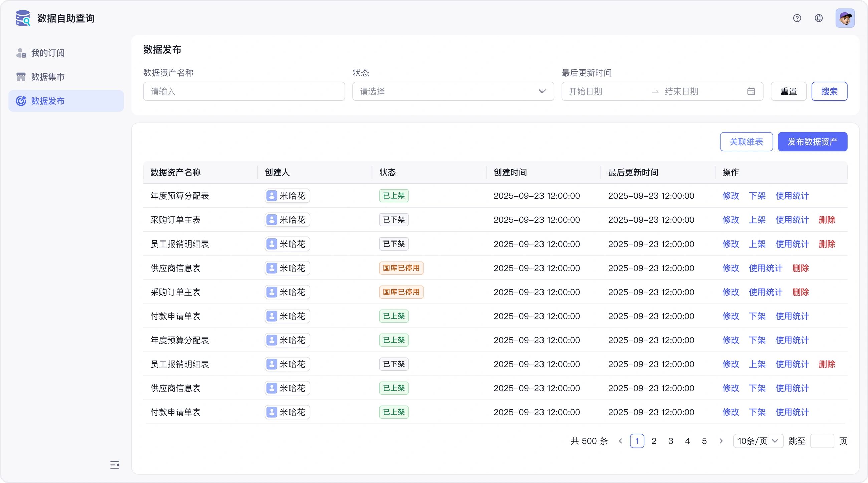This screenshot has height=483, width=868.
Task: Click 删除 for first 员工报销明细表 row
Action: [x=827, y=244]
